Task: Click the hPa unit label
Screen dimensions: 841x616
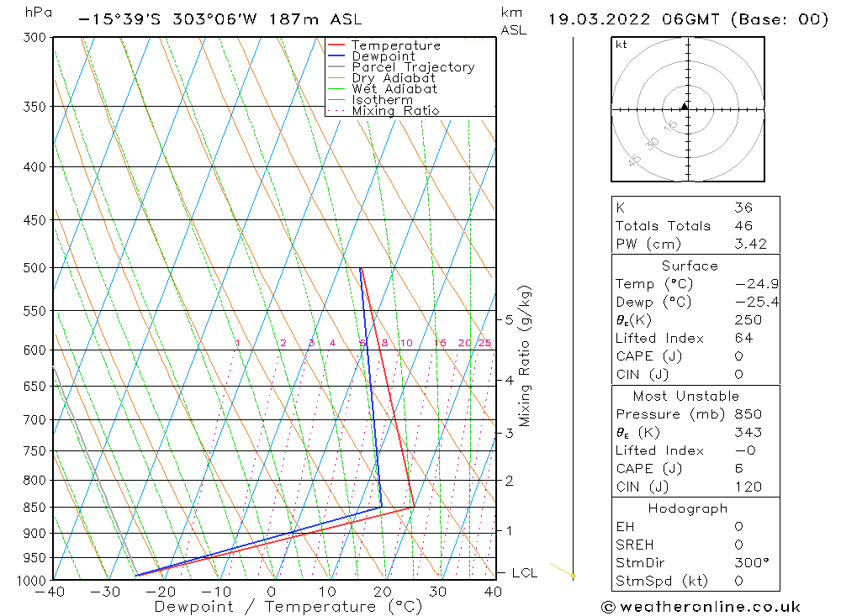Action: tap(39, 13)
